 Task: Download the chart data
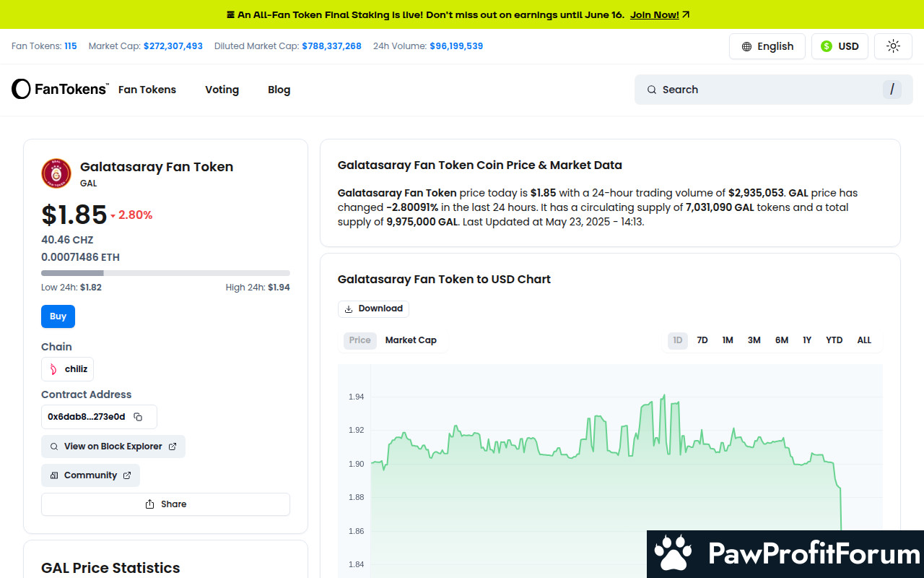373,309
